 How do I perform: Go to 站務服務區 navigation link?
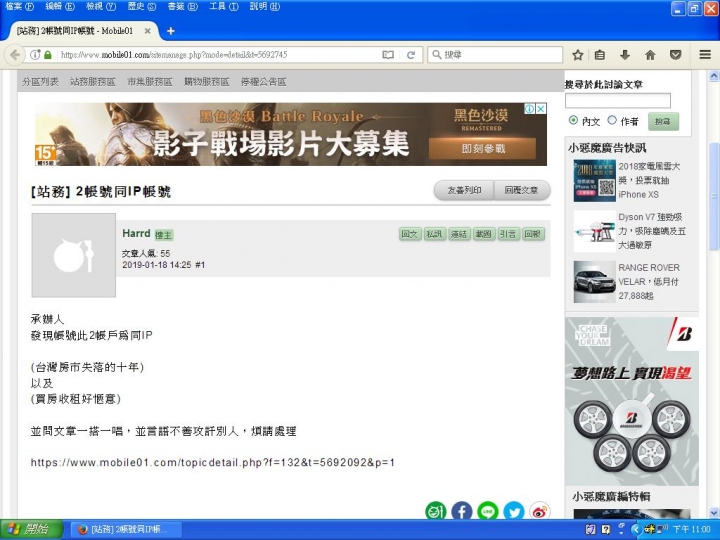point(92,82)
